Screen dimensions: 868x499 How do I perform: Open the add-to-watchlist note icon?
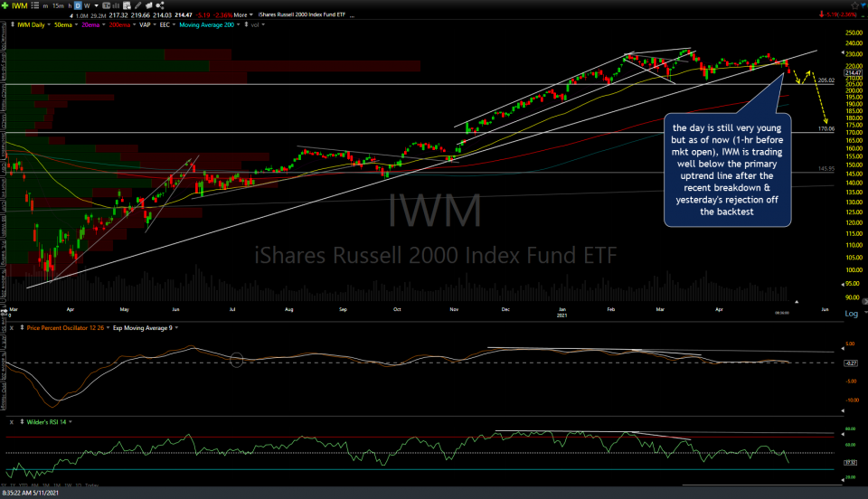(x=127, y=5)
